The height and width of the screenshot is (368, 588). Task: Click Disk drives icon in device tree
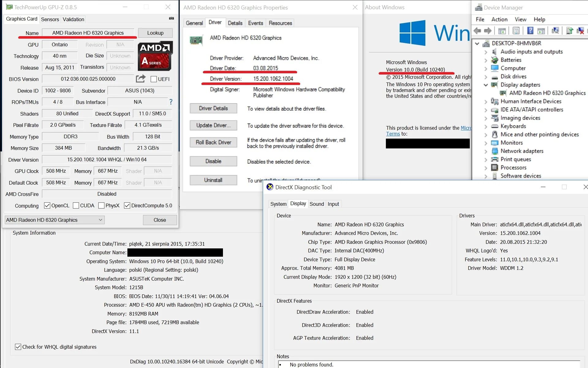(x=495, y=77)
